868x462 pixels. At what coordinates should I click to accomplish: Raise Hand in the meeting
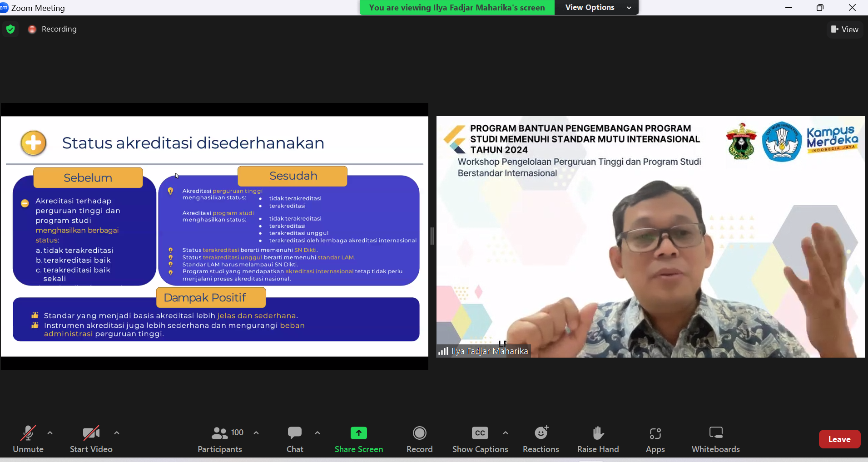(x=598, y=439)
